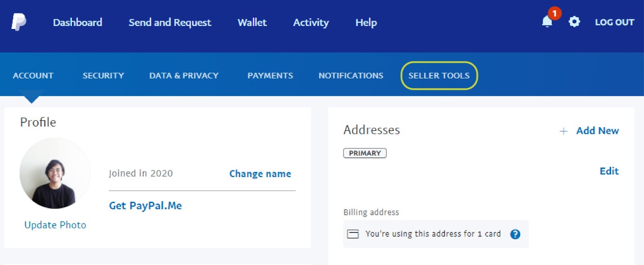
Task: View the Activity page
Action: pyautogui.click(x=311, y=23)
